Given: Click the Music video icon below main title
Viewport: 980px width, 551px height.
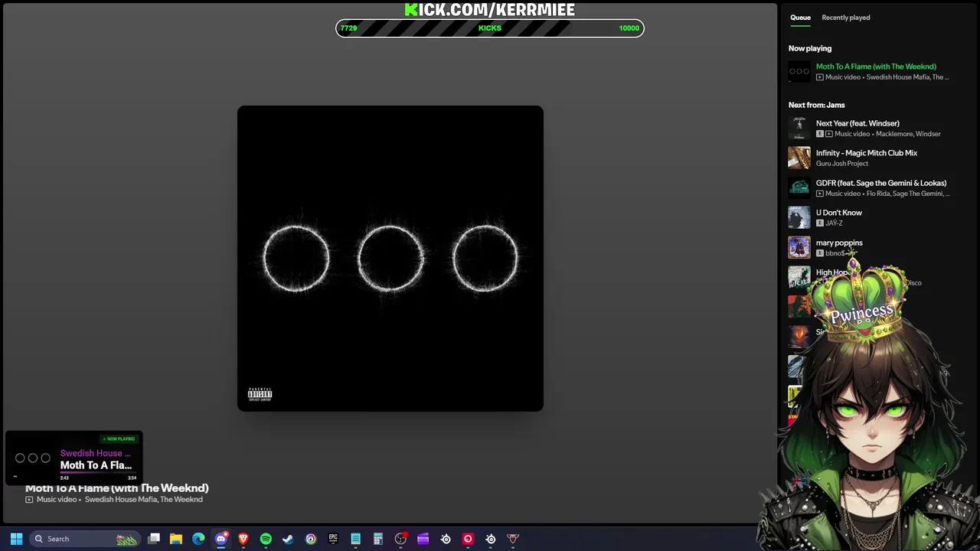Looking at the screenshot, I should 29,500.
